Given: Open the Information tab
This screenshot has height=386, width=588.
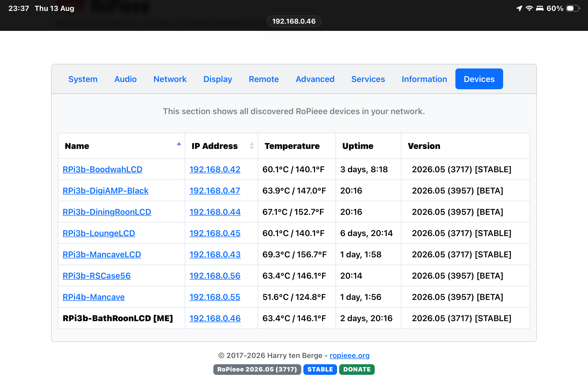Looking at the screenshot, I should point(424,79).
